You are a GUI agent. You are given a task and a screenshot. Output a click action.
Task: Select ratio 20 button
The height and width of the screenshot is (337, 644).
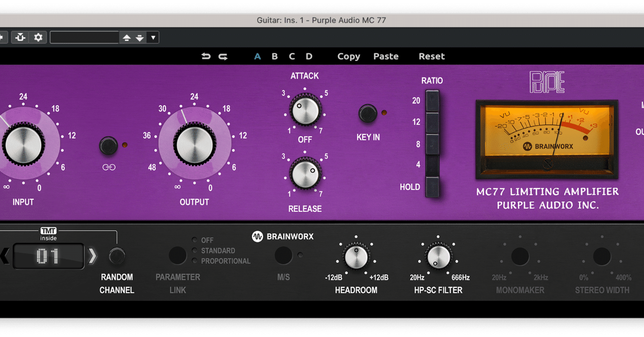point(432,101)
